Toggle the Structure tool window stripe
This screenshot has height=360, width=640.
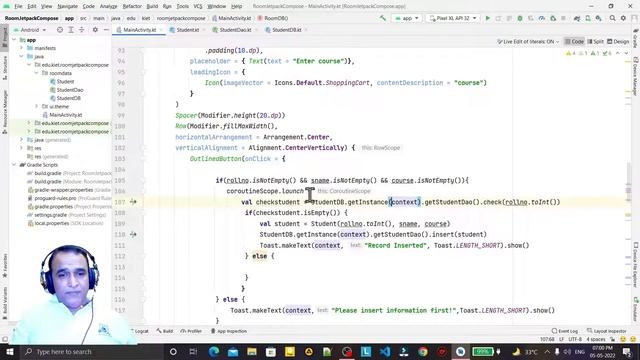(4, 67)
